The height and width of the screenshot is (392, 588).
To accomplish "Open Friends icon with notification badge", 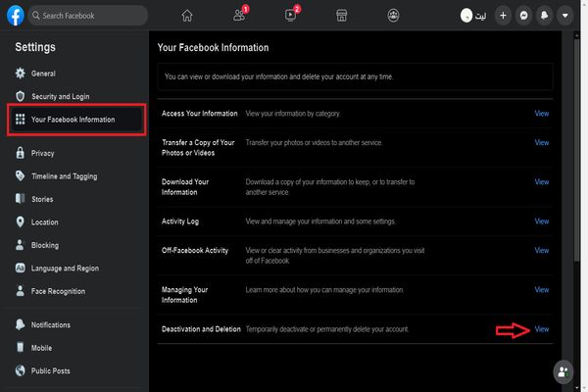I will point(239,16).
